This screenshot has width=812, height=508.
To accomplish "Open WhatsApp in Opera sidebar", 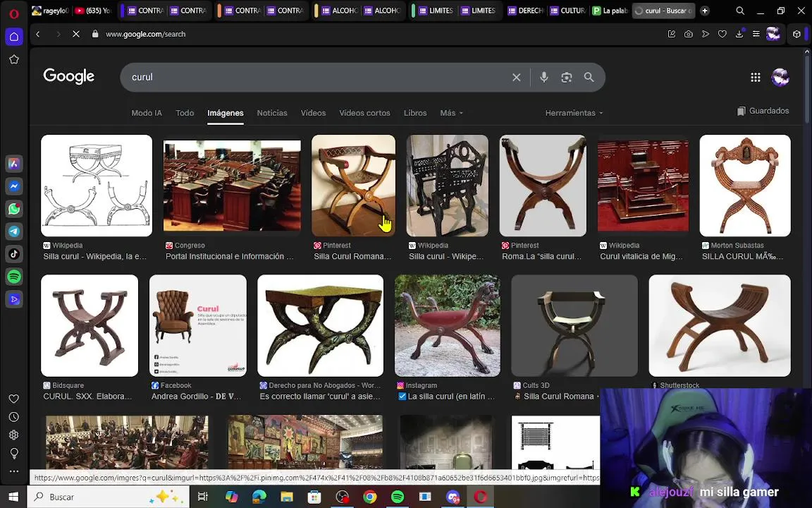I will tap(14, 209).
